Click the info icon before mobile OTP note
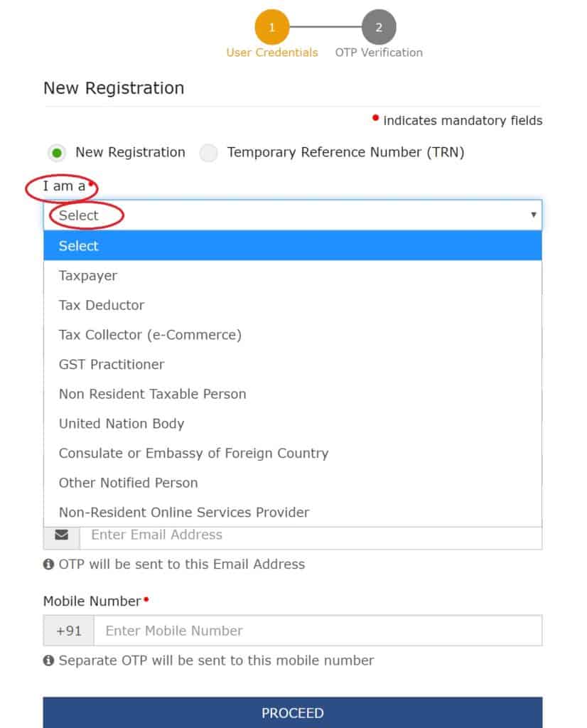The height and width of the screenshot is (728, 587). coord(48,660)
